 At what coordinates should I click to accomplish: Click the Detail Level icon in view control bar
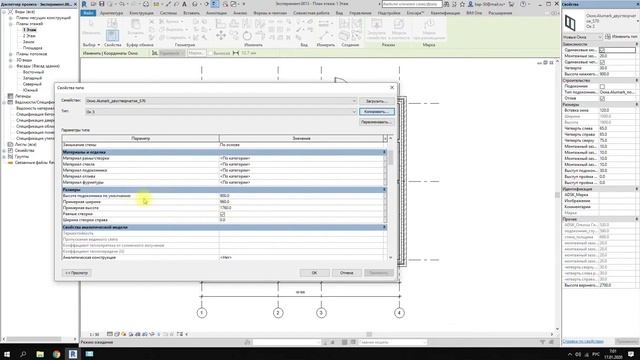pyautogui.click(x=110, y=334)
